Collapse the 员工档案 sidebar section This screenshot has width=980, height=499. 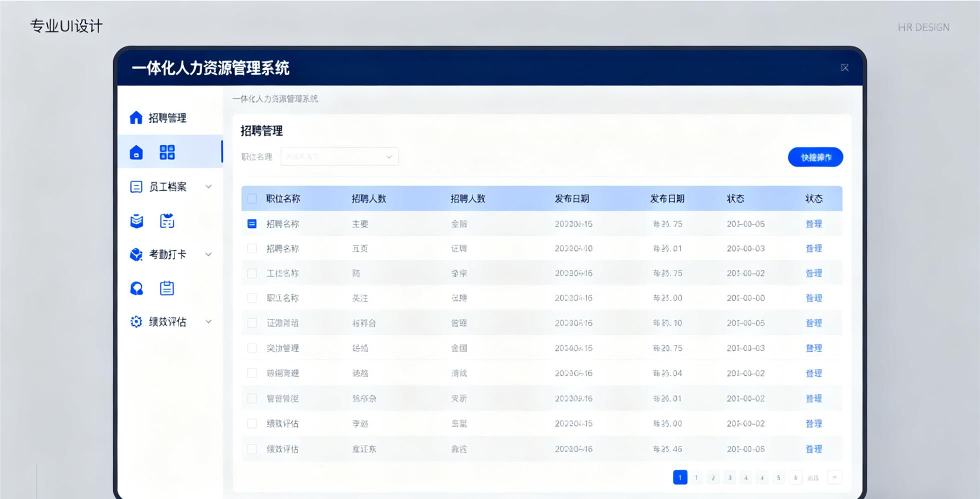[x=208, y=186]
